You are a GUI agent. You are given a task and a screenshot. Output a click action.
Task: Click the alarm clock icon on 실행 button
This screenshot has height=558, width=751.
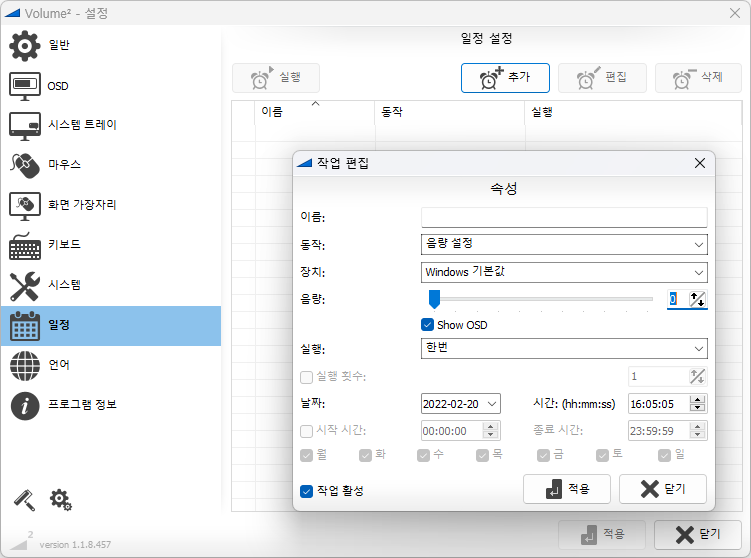pyautogui.click(x=262, y=78)
